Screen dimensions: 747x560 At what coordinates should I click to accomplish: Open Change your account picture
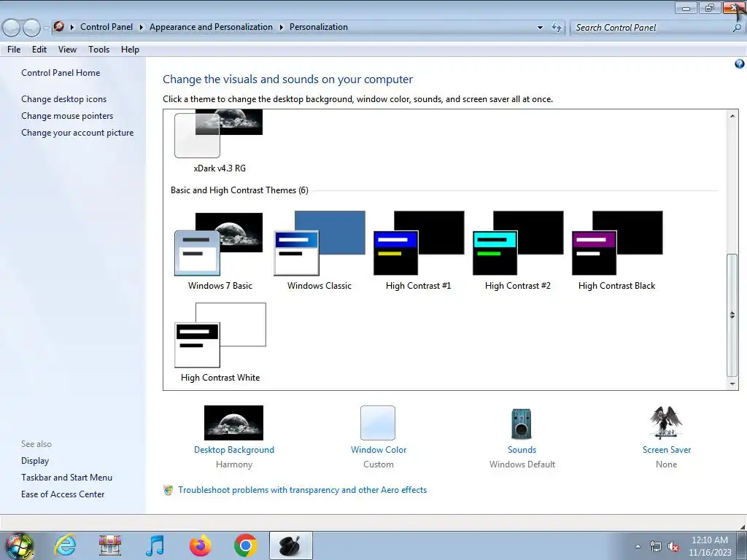[x=77, y=133]
